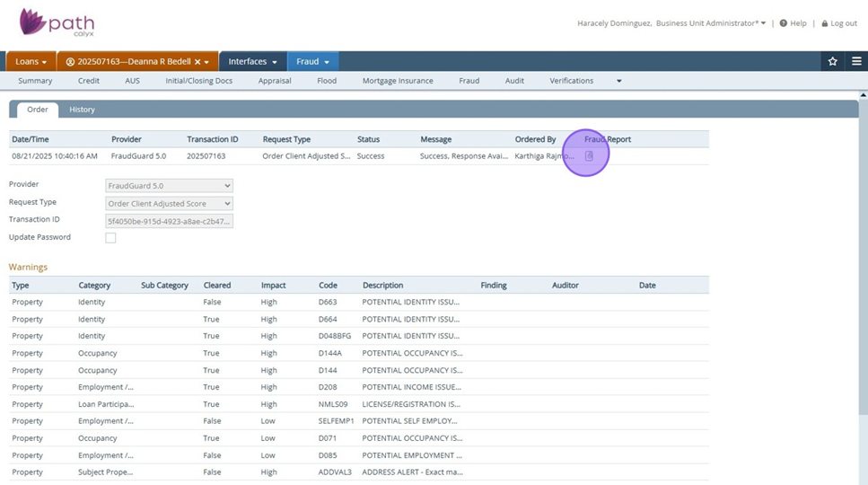
Task: Go to the Appraisal tab
Action: coord(274,81)
